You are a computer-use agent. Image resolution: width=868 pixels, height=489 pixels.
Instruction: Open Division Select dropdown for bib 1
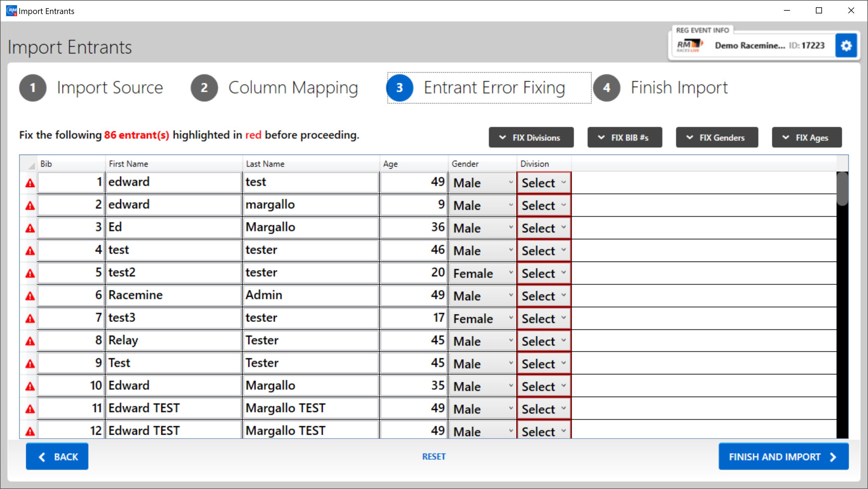tap(544, 183)
